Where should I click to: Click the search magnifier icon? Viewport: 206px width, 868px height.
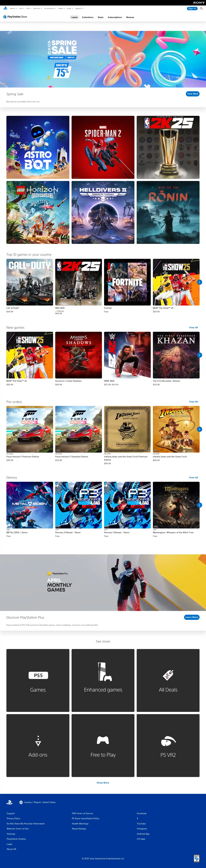point(201,8)
